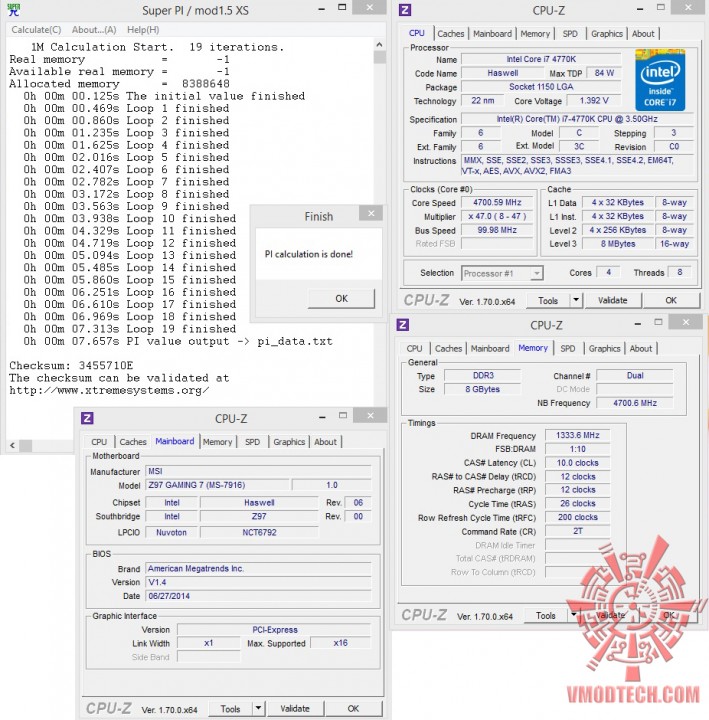Click Multiplier value x 47.0 ( 8 - 47 )
Screen dimensions: 709x720
497,216
